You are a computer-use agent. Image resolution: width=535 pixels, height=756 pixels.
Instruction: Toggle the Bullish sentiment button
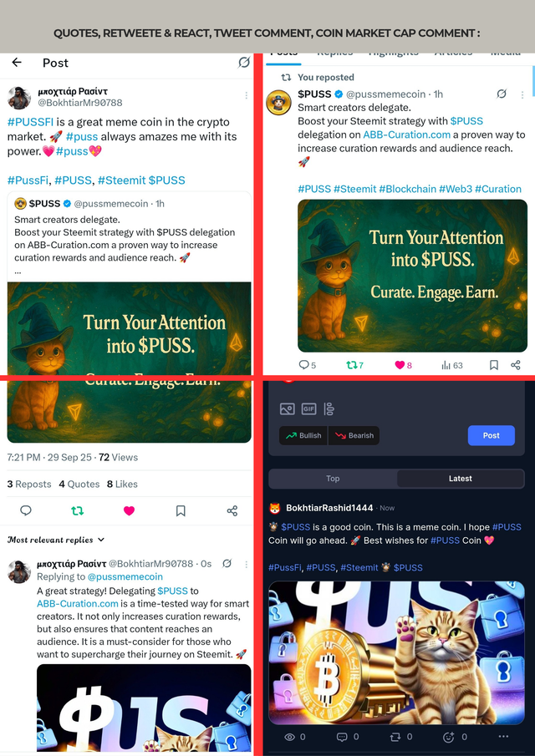tap(303, 435)
